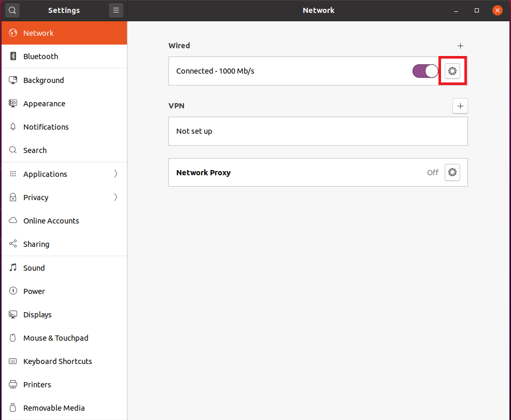Open the Background settings panel
This screenshot has width=511, height=420.
[x=44, y=80]
